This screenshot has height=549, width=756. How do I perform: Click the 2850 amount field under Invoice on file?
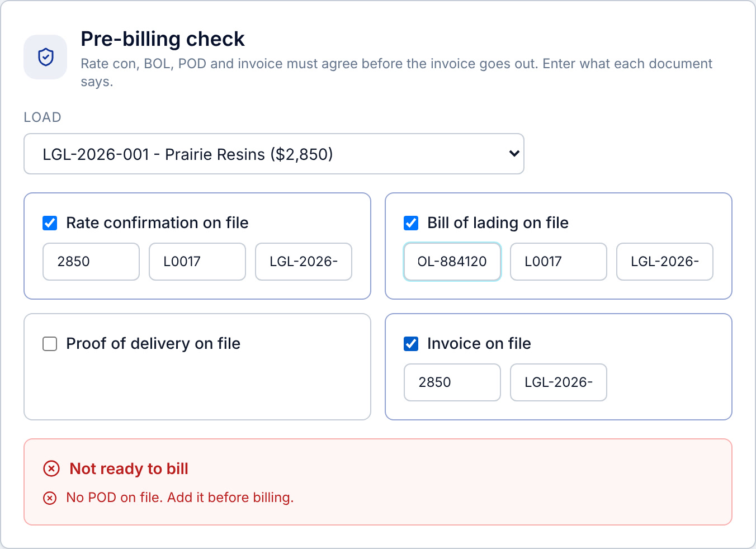coord(452,382)
